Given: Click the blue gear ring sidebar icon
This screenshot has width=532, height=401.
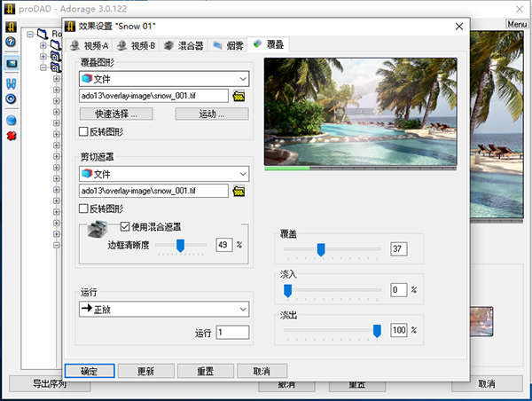Looking at the screenshot, I should [11, 98].
